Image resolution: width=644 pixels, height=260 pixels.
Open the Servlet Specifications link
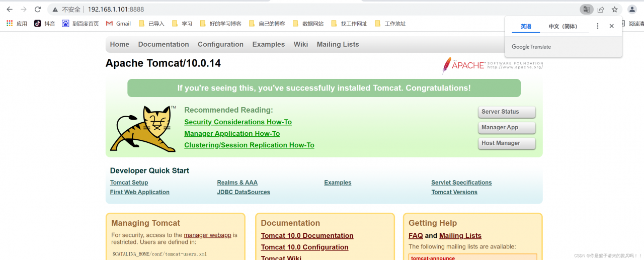click(461, 183)
